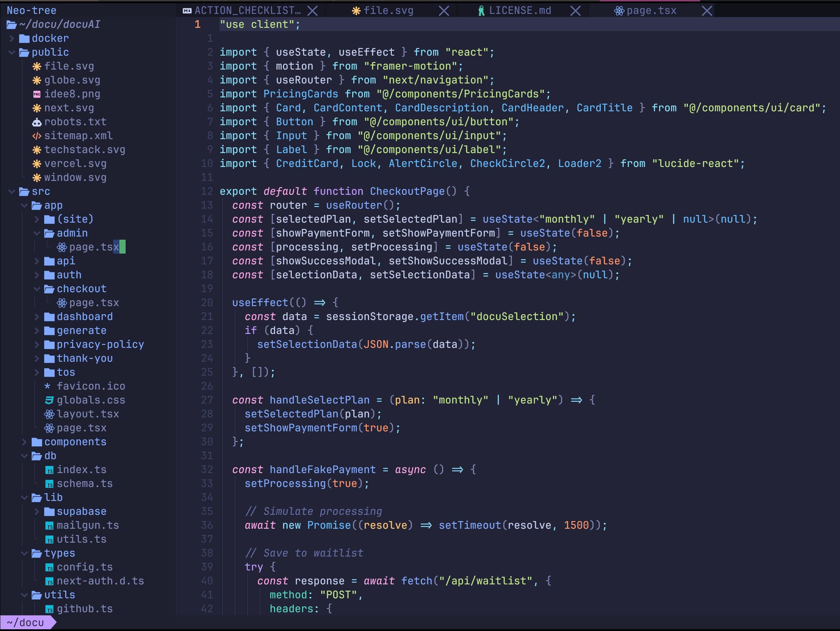840x631 pixels.
Task: Click the asterisk icon beside vercel.svg
Action: coord(36,163)
